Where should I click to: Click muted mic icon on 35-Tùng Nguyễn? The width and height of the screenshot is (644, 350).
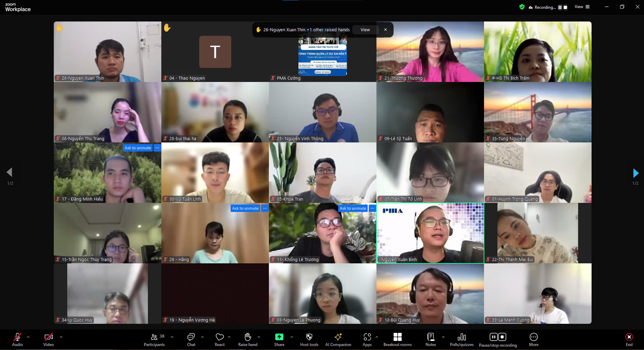[488, 138]
